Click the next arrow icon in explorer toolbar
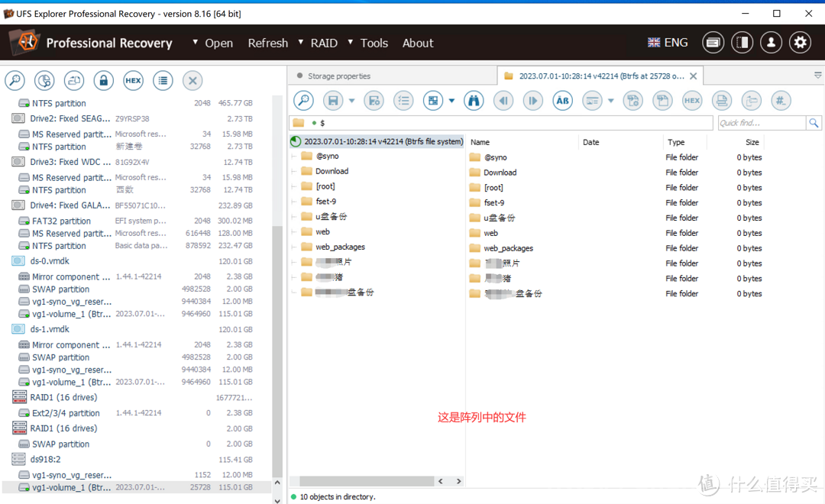 pyautogui.click(x=532, y=101)
